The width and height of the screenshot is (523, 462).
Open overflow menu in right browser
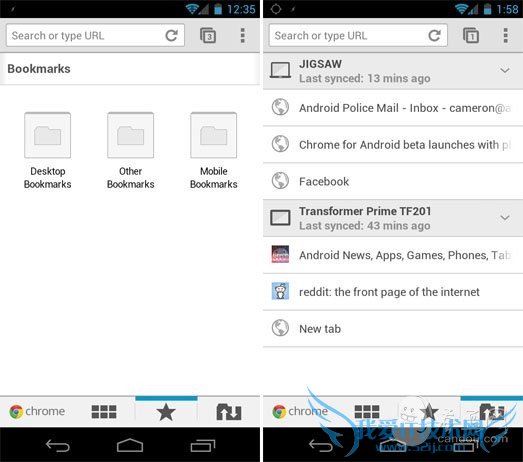tap(506, 35)
